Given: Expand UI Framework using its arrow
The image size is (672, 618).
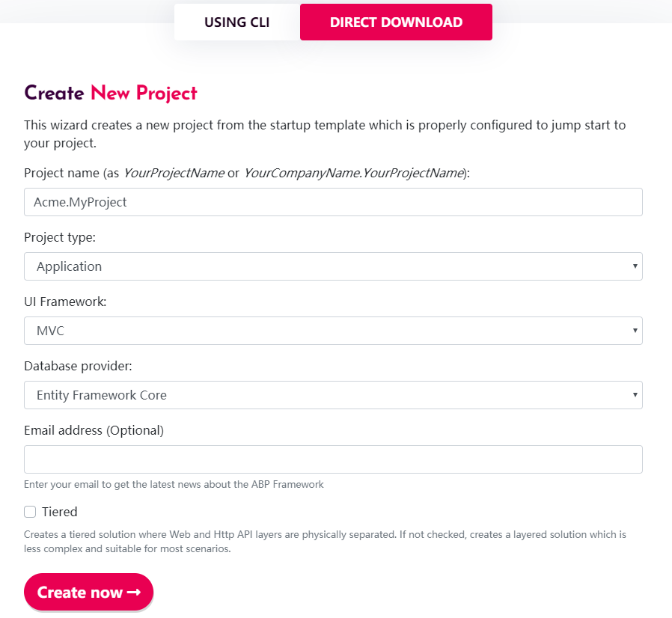Looking at the screenshot, I should pos(635,331).
